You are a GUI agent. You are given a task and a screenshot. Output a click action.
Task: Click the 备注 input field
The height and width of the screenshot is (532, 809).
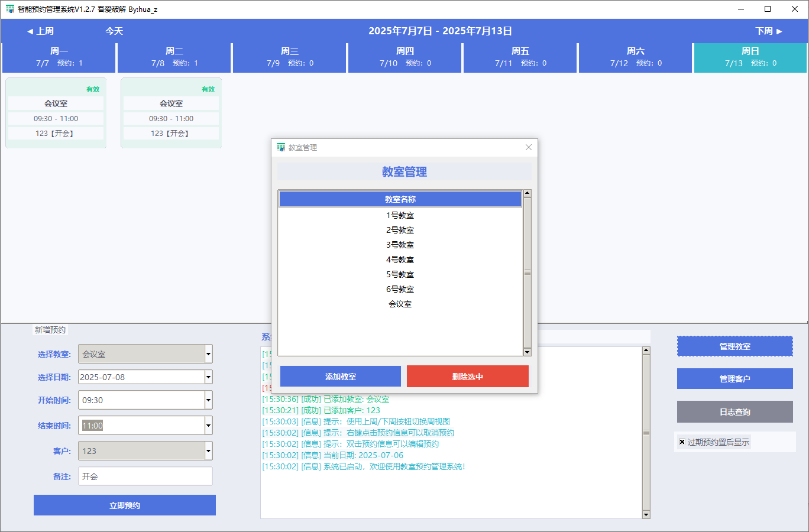pyautogui.click(x=145, y=476)
